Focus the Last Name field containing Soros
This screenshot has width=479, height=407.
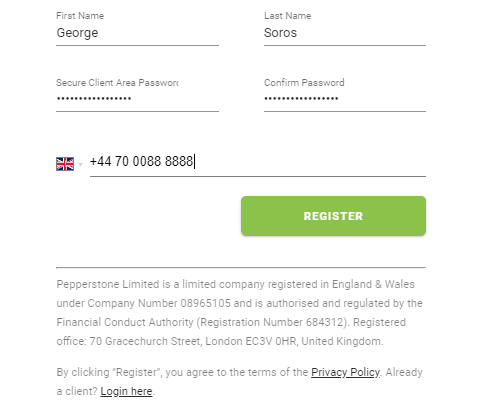tap(345, 33)
